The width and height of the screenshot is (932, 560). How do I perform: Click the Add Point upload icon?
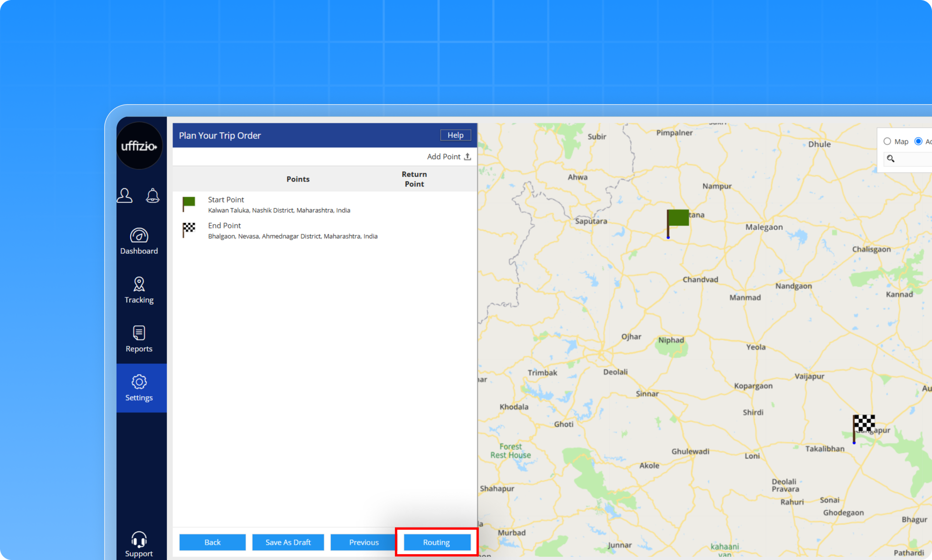point(467,156)
